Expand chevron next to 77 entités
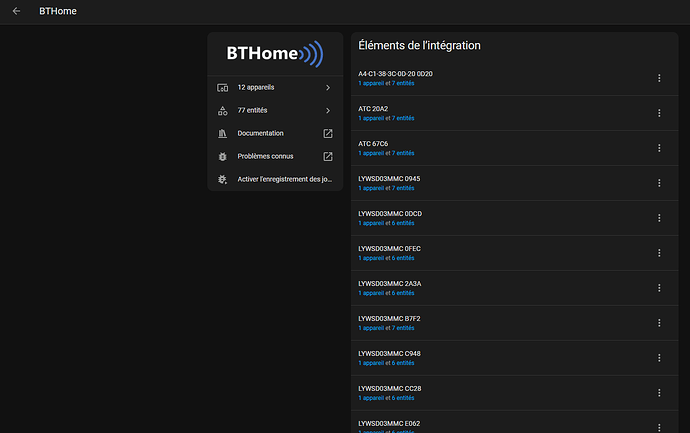 328,110
